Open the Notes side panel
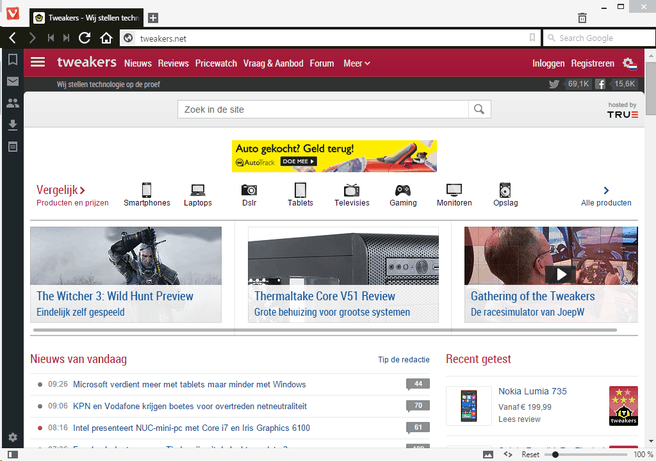The width and height of the screenshot is (656, 461). 13,147
